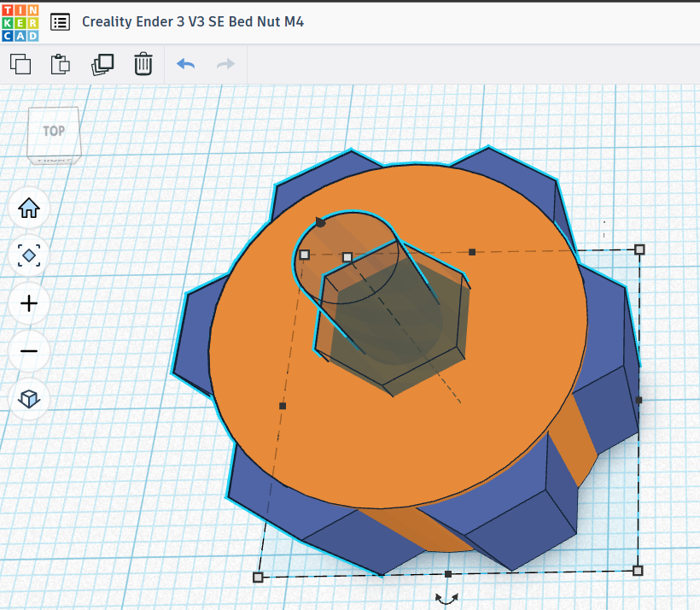Duplicate and repeat the selection
The height and width of the screenshot is (610, 700).
click(102, 64)
